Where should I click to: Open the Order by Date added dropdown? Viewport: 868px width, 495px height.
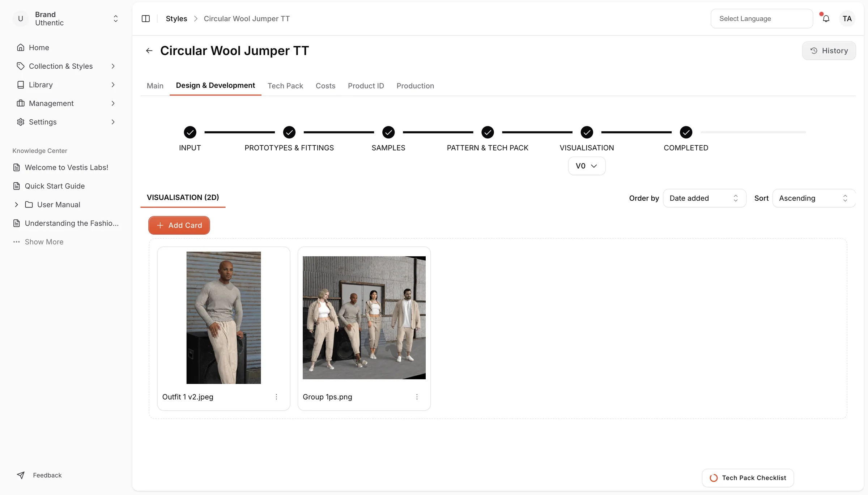click(x=704, y=198)
